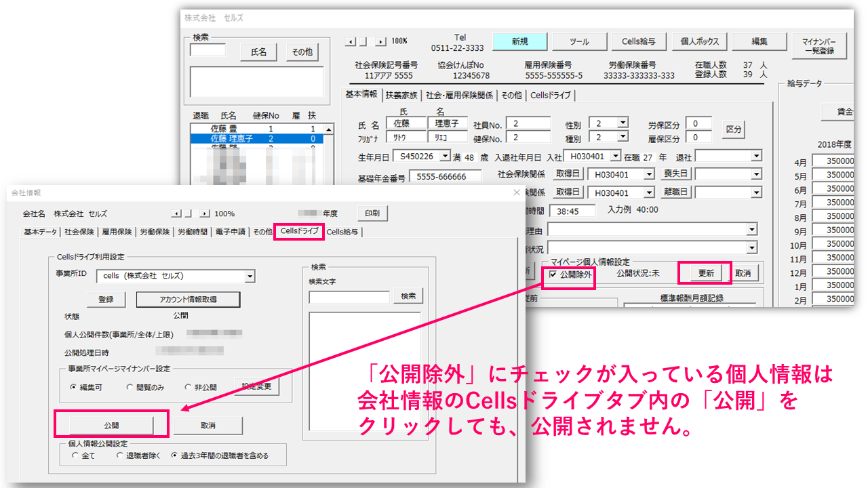Click zoom increase arrow beside Tel in employee window
This screenshot has width=868, height=488.
pyautogui.click(x=381, y=41)
